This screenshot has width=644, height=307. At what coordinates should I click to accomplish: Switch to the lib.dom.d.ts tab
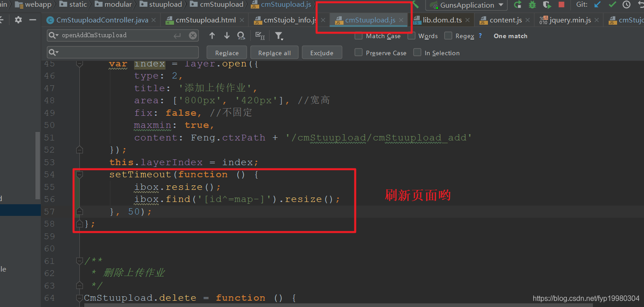[x=442, y=20]
